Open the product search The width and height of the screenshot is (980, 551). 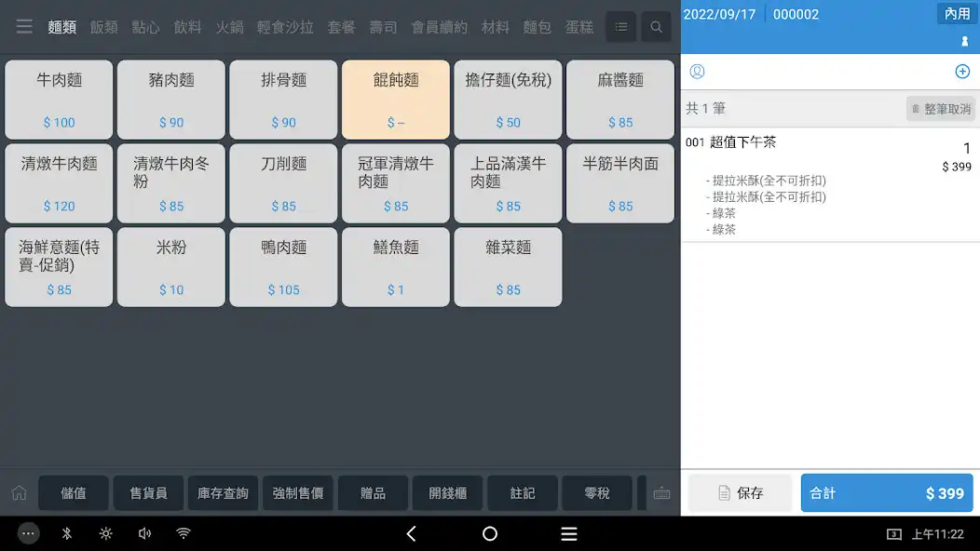pos(656,26)
